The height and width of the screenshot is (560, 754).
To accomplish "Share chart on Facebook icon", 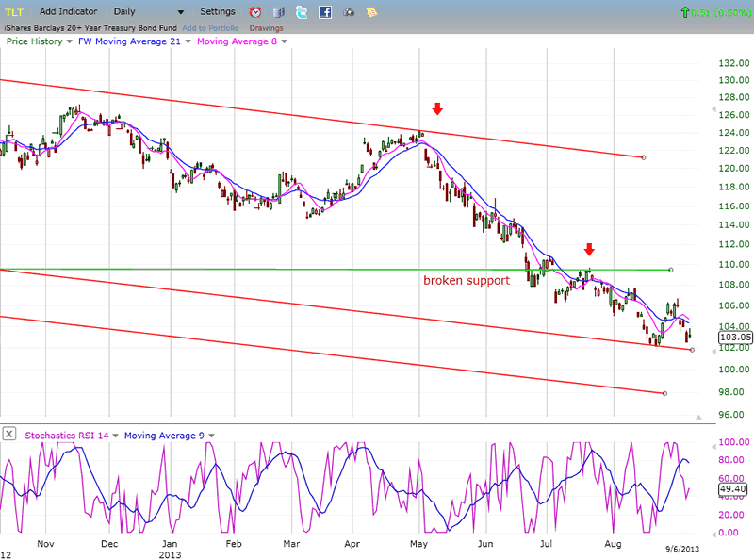I will (325, 12).
